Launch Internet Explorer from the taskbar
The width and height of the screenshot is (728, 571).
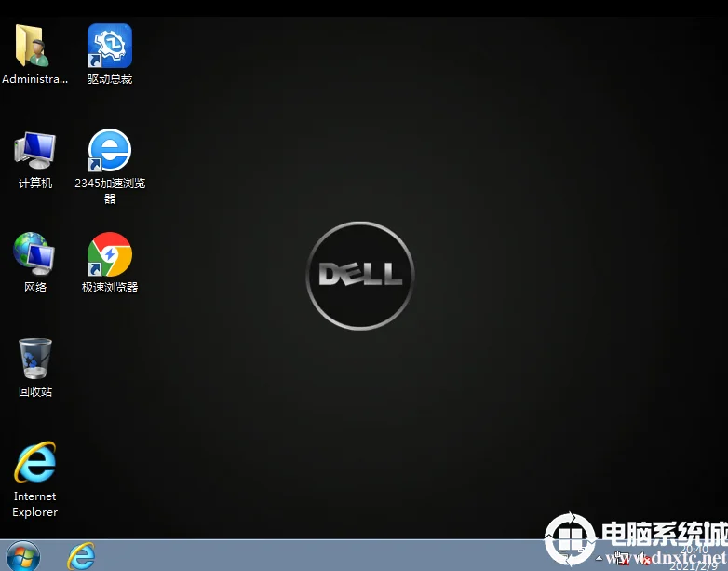click(x=81, y=556)
